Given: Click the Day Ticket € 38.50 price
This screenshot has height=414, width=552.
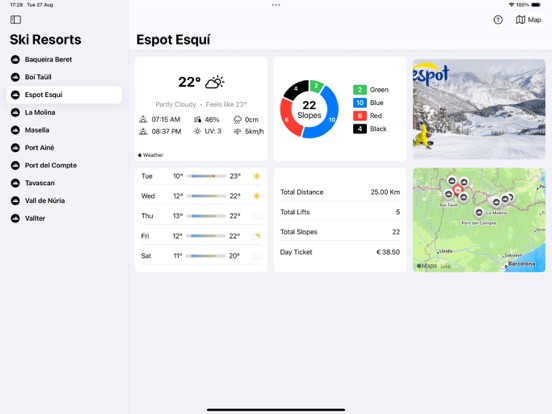Looking at the screenshot, I should pyautogui.click(x=388, y=252).
